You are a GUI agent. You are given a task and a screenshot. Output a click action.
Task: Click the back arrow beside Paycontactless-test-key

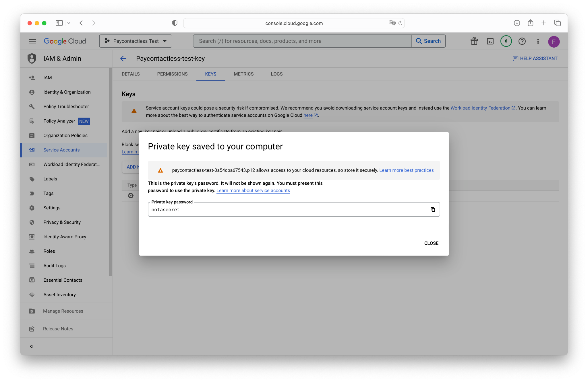[123, 59]
